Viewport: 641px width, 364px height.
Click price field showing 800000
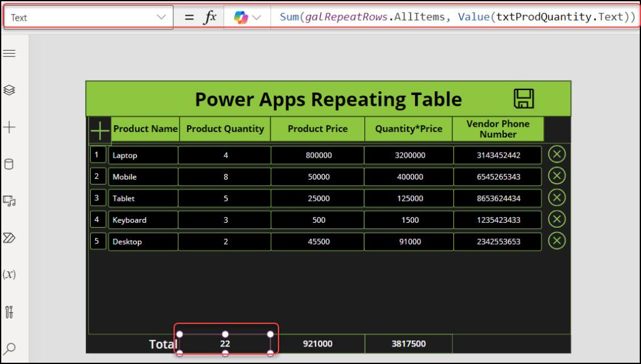(x=317, y=155)
